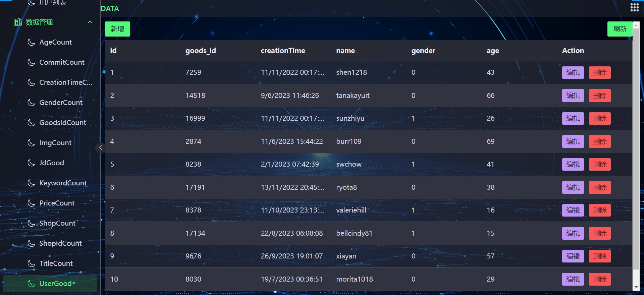This screenshot has height=295, width=644.
Task: Click the 数据管理 menu label
Action: tap(39, 22)
